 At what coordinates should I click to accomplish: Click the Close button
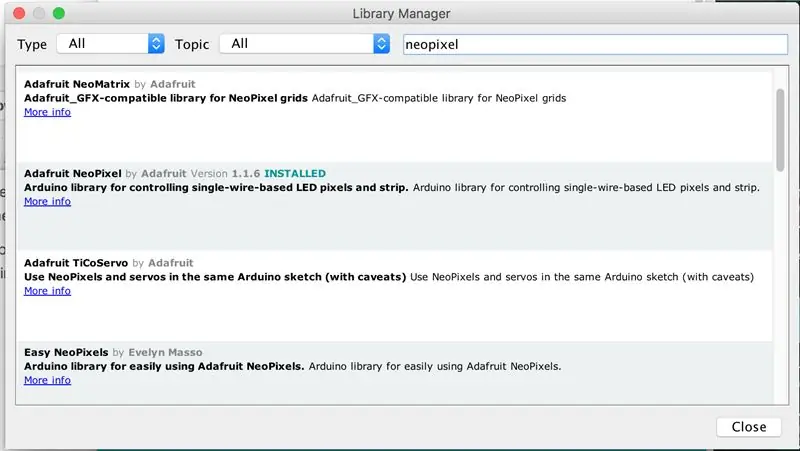click(748, 427)
